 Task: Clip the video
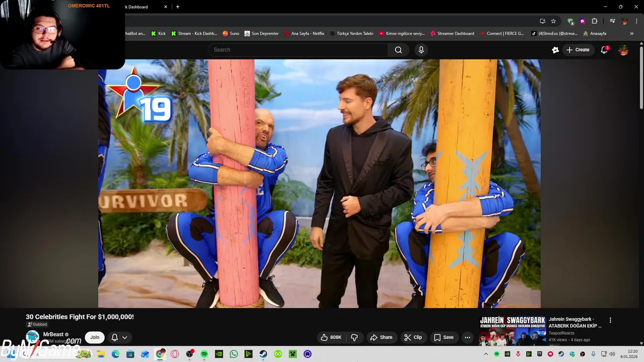point(414,337)
